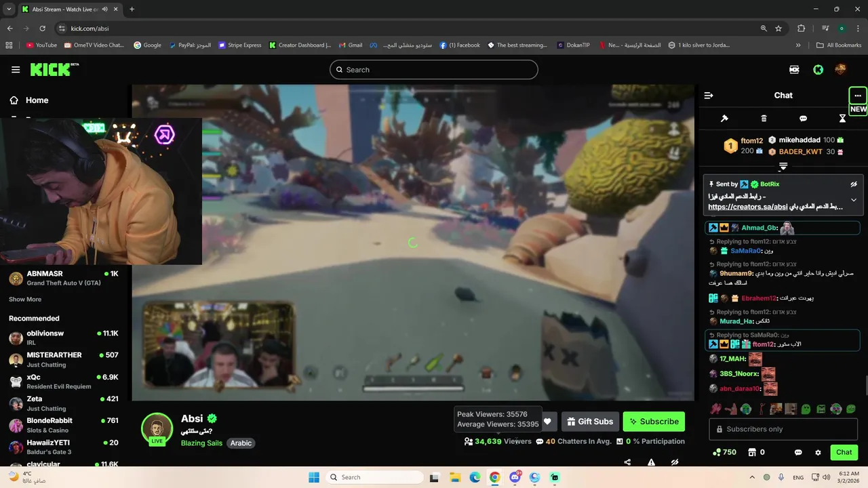Click Absi streamer avatar with LIVE badge
Image resolution: width=868 pixels, height=488 pixels.
click(x=157, y=429)
